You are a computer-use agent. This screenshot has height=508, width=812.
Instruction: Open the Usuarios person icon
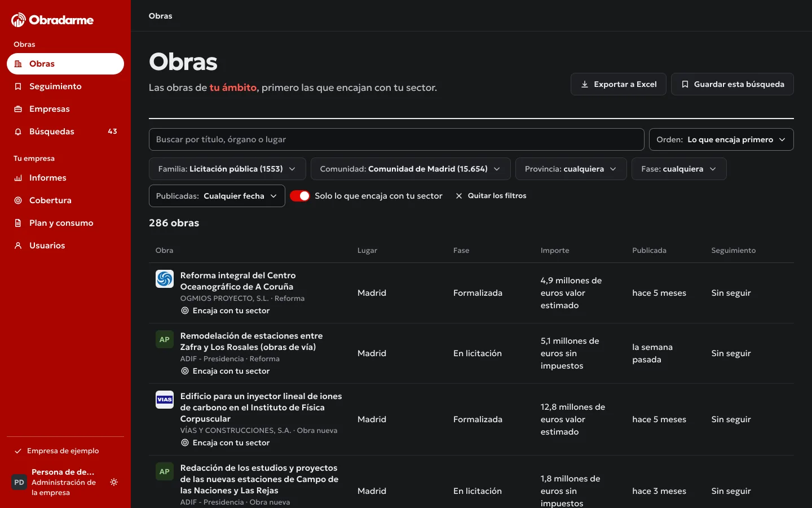(18, 246)
